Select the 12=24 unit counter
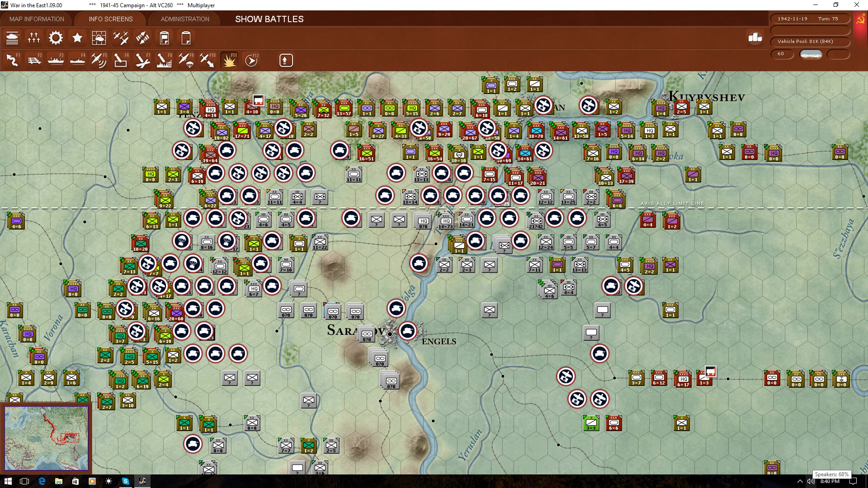 click(x=546, y=242)
